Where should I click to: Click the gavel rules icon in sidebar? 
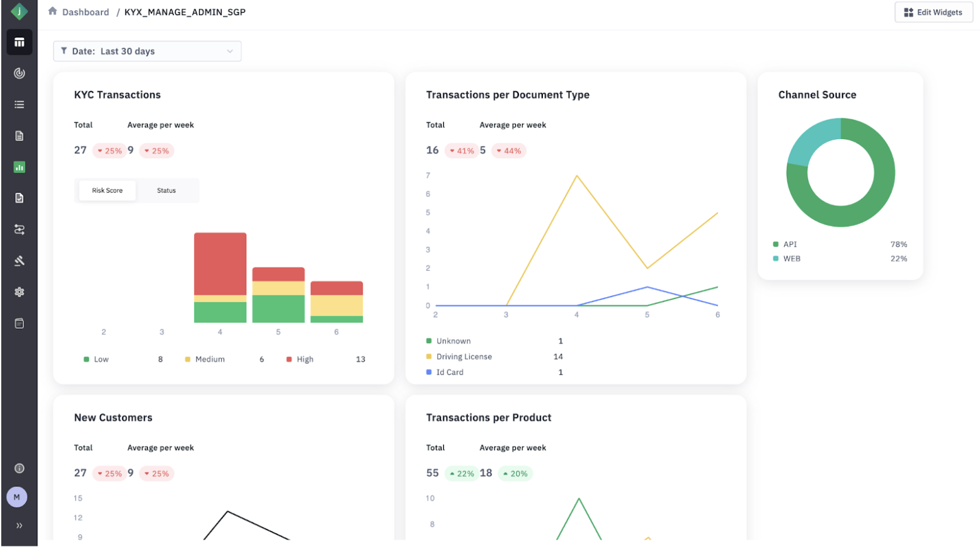coord(20,261)
